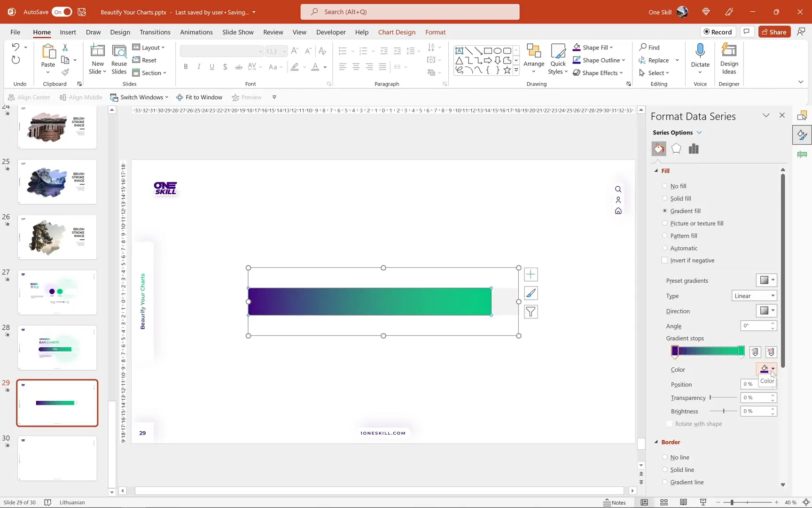The height and width of the screenshot is (508, 812).
Task: Select the Gradient fill option
Action: click(x=681, y=211)
